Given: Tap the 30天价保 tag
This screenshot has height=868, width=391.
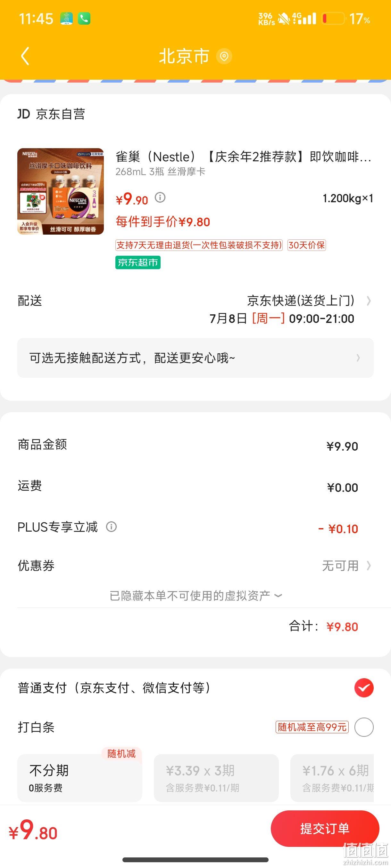Looking at the screenshot, I should click(x=307, y=245).
